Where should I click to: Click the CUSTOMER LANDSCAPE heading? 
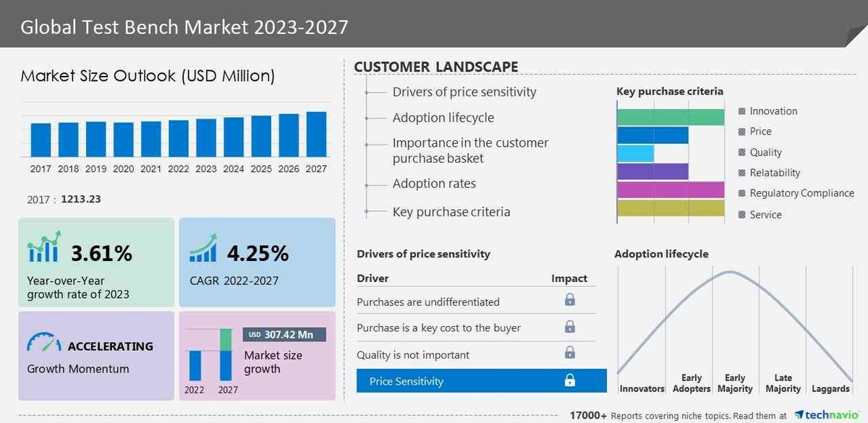tap(435, 67)
